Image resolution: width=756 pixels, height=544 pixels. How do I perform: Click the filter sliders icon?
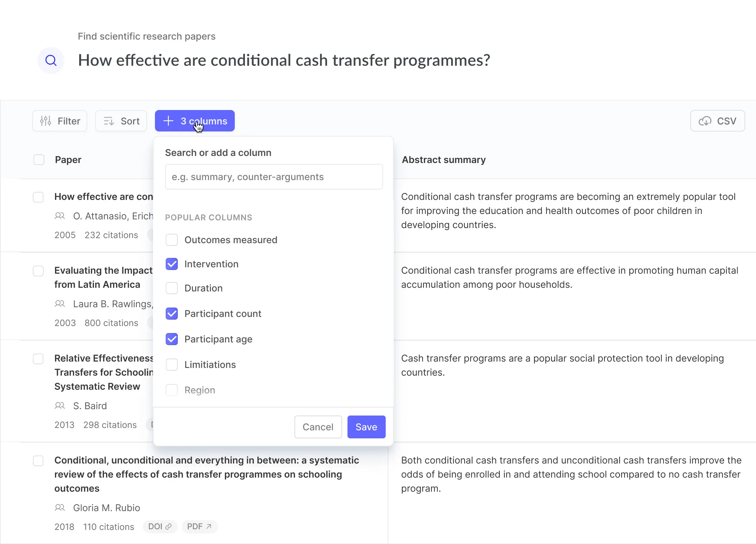click(x=45, y=121)
